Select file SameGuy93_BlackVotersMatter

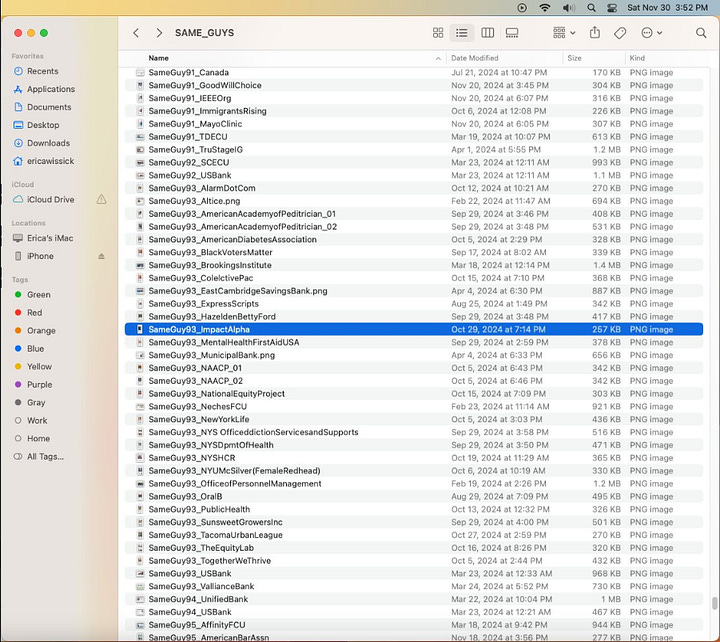pyautogui.click(x=414, y=253)
